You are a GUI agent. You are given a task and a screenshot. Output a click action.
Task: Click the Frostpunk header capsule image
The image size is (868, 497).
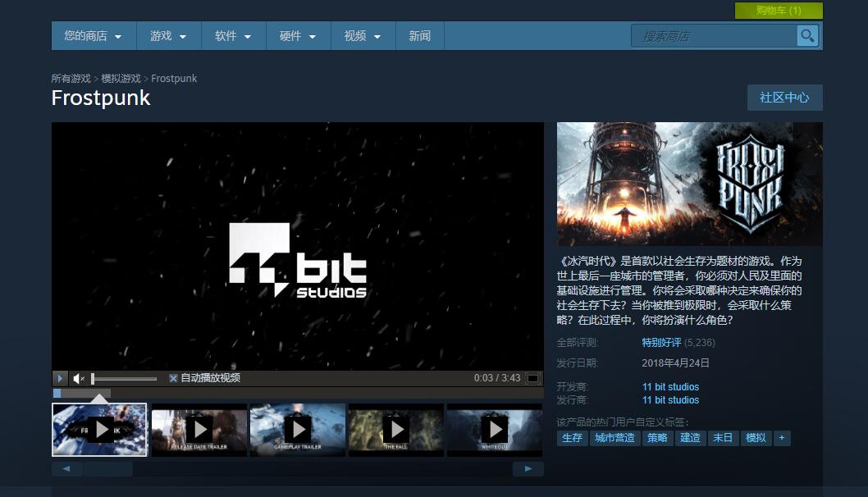[x=690, y=184]
